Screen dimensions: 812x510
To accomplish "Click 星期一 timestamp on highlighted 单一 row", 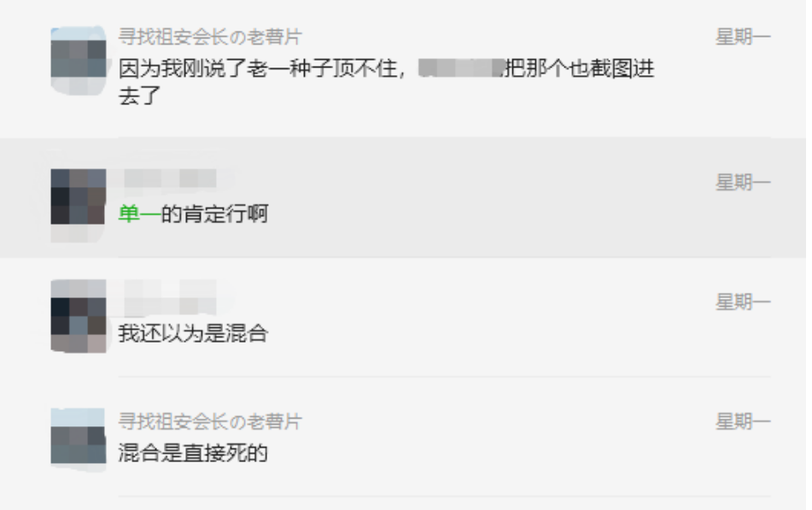I will point(743,183).
